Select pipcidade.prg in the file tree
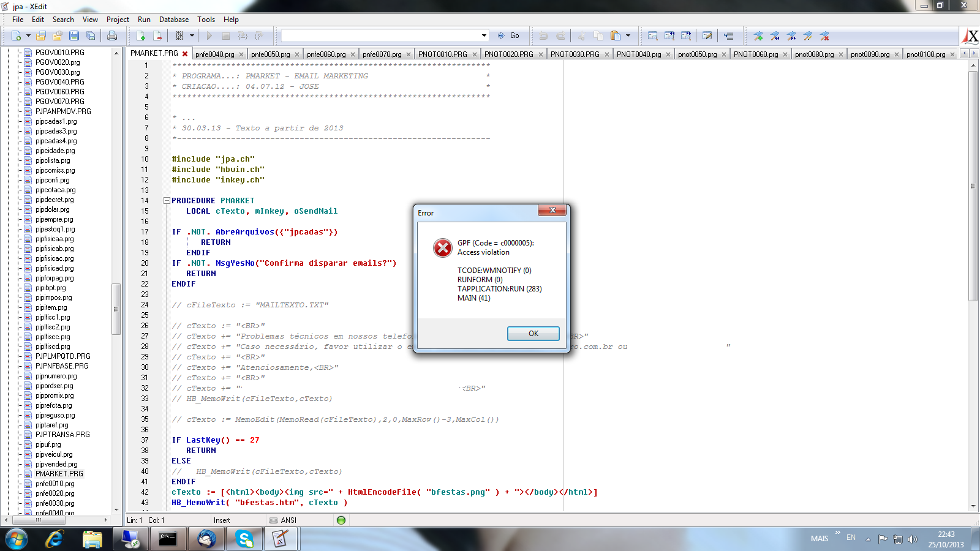 [x=55, y=151]
